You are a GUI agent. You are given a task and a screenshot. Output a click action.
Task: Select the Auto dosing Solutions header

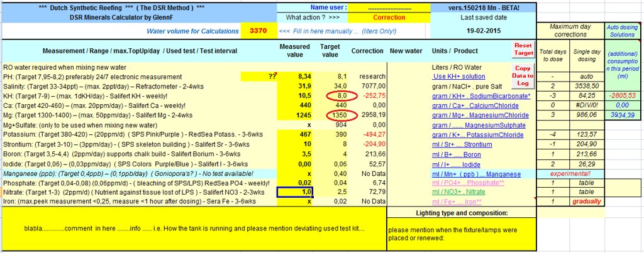click(622, 31)
